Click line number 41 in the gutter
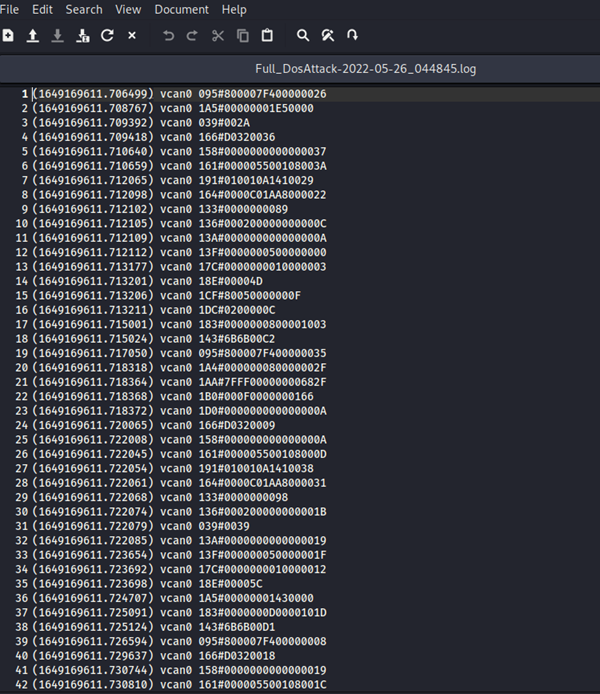This screenshot has height=694, width=600. pos(22,670)
